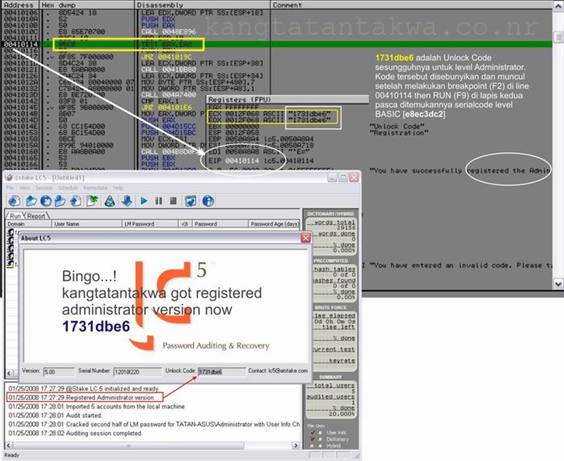Click the ECX register ASCII "1731dbe6" line
Screen dimensions: 564x461
click(x=269, y=114)
